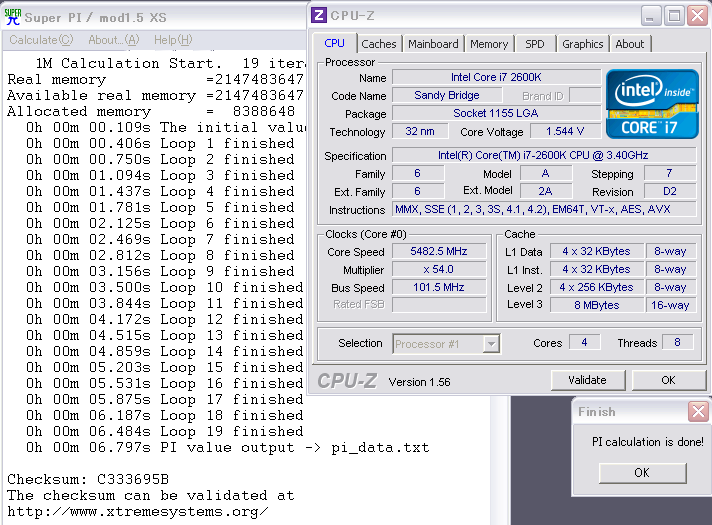
Task: Click the Multiplier x 54.0 value
Action: click(x=439, y=269)
